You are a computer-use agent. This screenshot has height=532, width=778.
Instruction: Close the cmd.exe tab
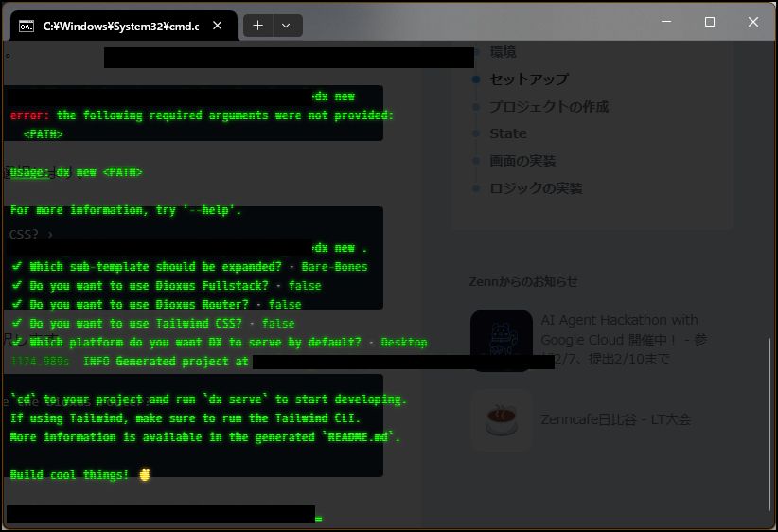click(218, 26)
